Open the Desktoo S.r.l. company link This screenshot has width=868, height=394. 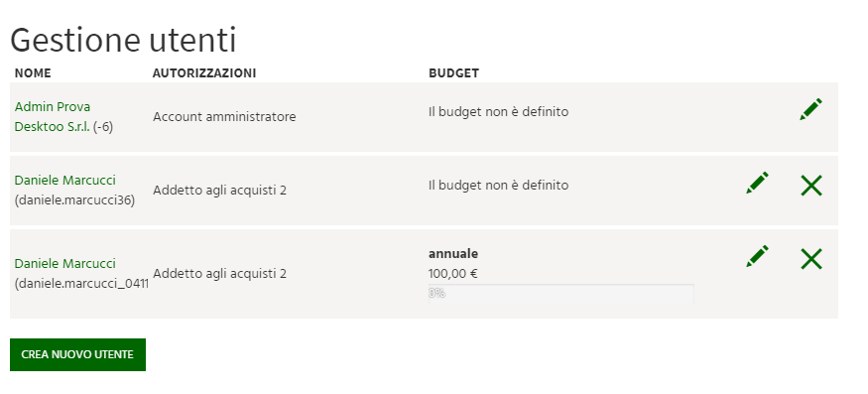tap(52, 127)
